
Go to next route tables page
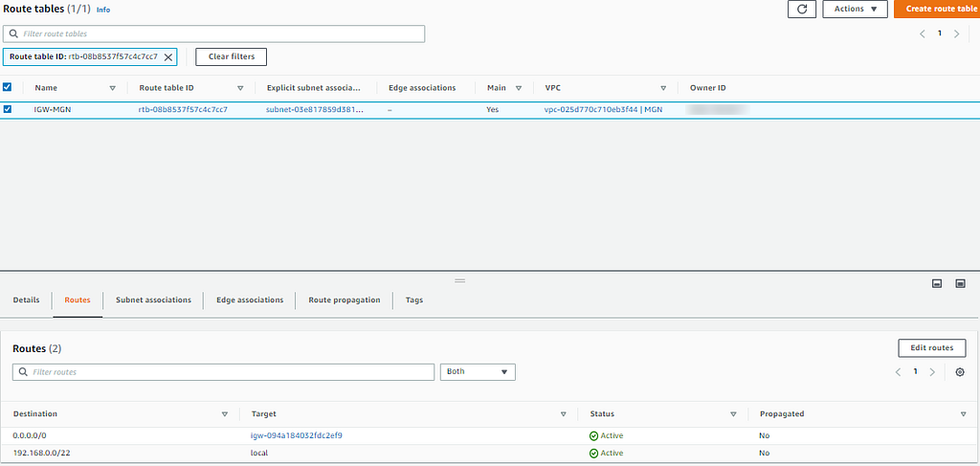point(957,33)
